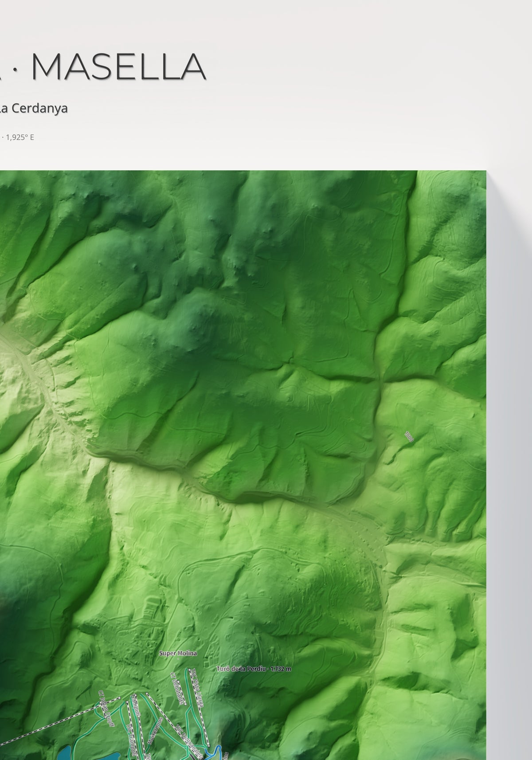Select the La Cerdanya subtitle
The height and width of the screenshot is (760, 532).
click(x=34, y=108)
